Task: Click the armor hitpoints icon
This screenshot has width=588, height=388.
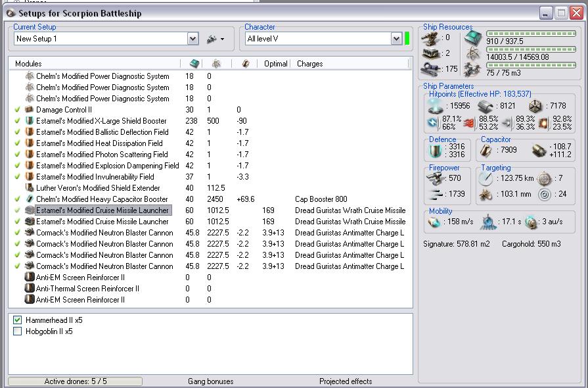Action: pyautogui.click(x=485, y=106)
